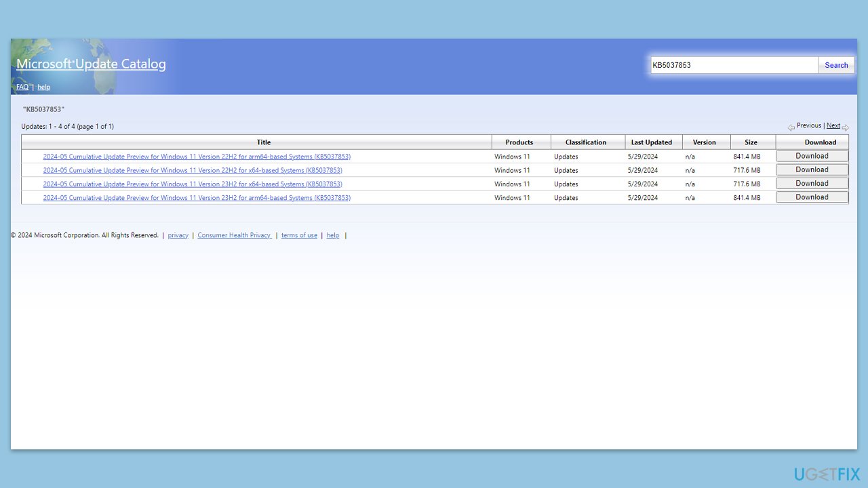Download the 22H2 arm64-based update
868x488 pixels.
pos(812,156)
